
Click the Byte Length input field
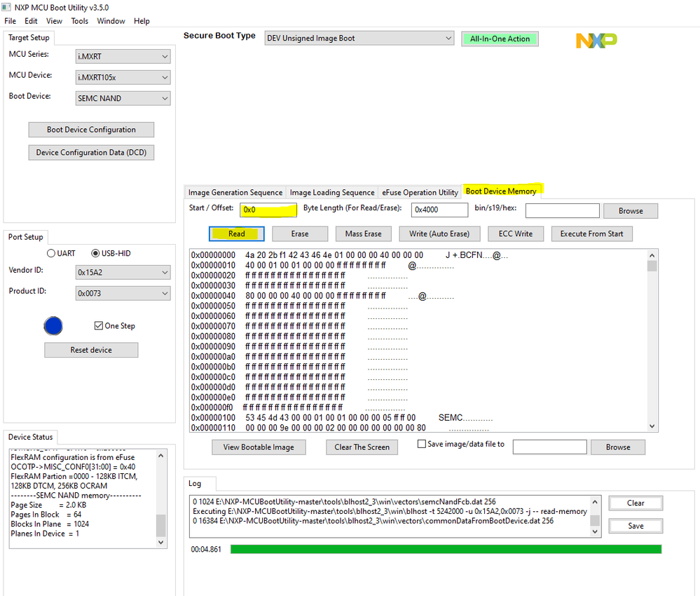pos(440,210)
